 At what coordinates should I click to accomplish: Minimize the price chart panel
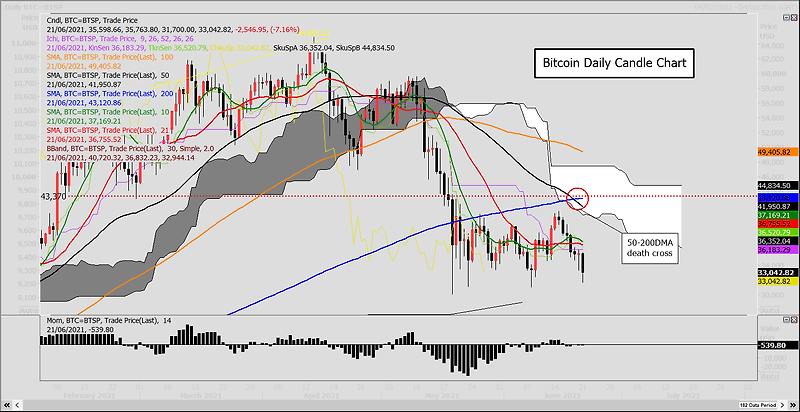pyautogui.click(x=786, y=17)
